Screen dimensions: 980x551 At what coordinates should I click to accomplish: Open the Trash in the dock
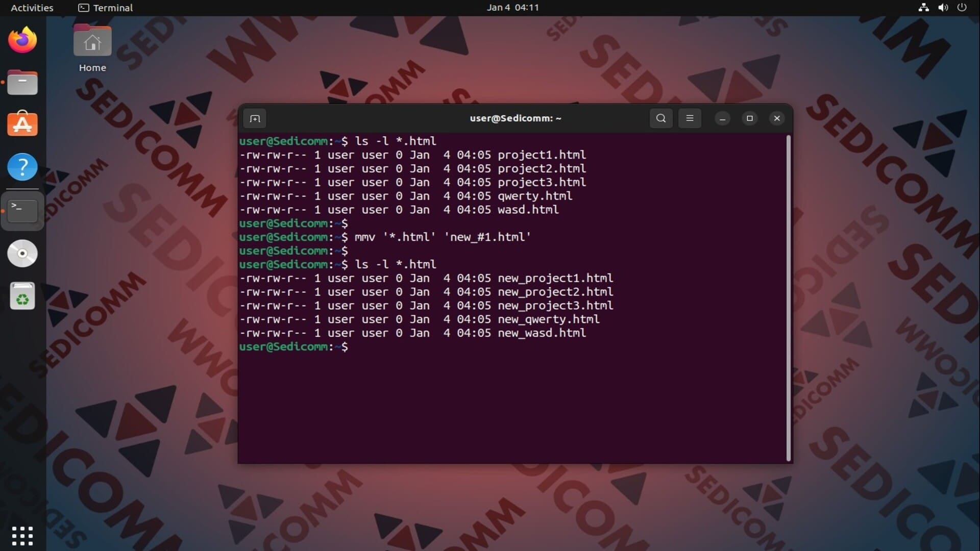(x=22, y=296)
